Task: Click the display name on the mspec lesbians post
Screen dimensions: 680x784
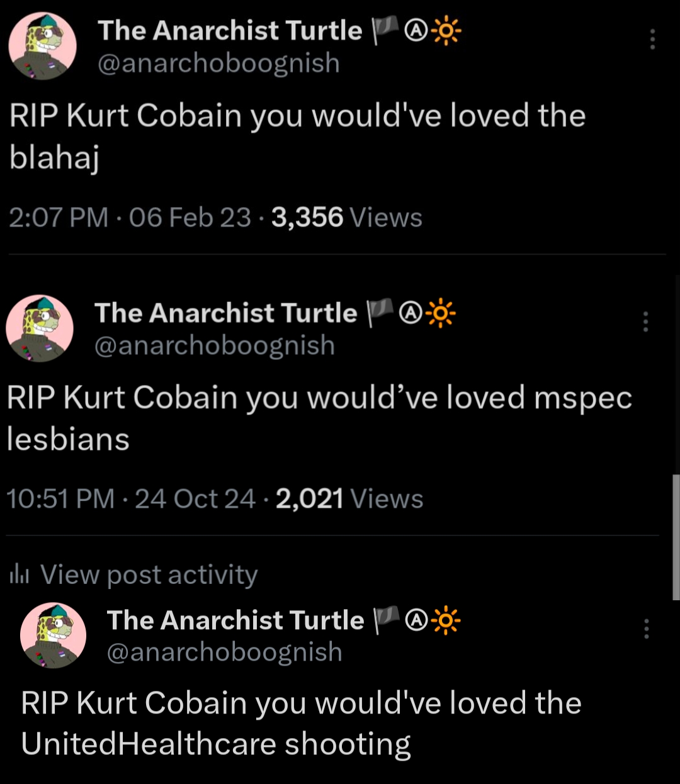Action: (225, 313)
